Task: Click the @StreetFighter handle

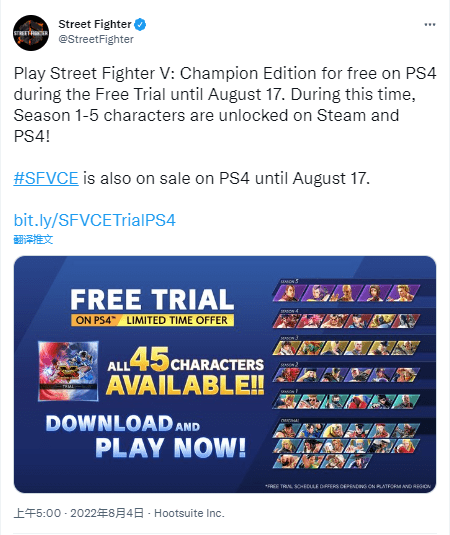Action: click(96, 39)
